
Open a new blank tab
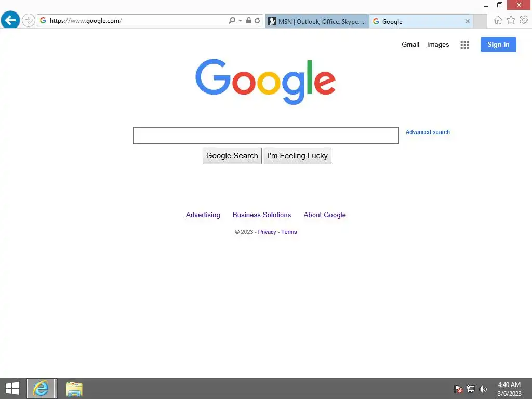tap(480, 21)
